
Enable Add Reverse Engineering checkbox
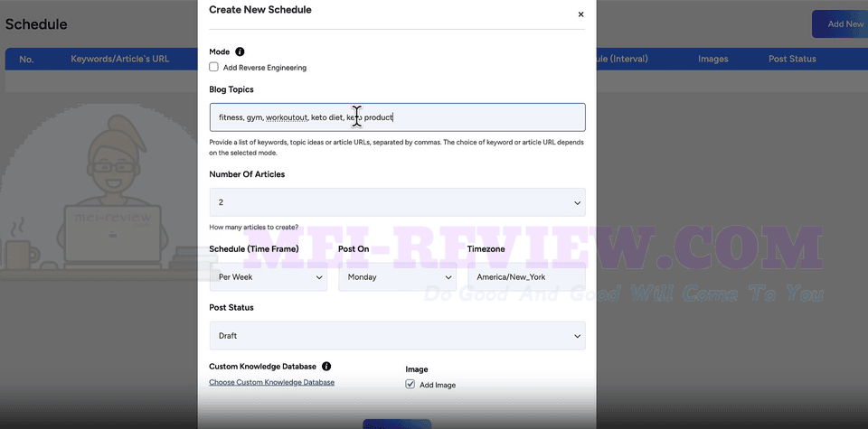[213, 67]
